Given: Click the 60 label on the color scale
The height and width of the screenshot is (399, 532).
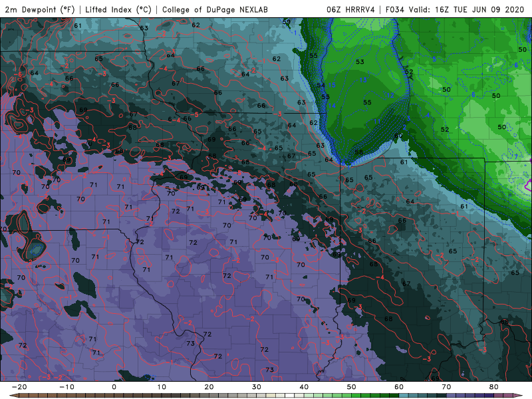Looking at the screenshot, I should (x=399, y=387).
